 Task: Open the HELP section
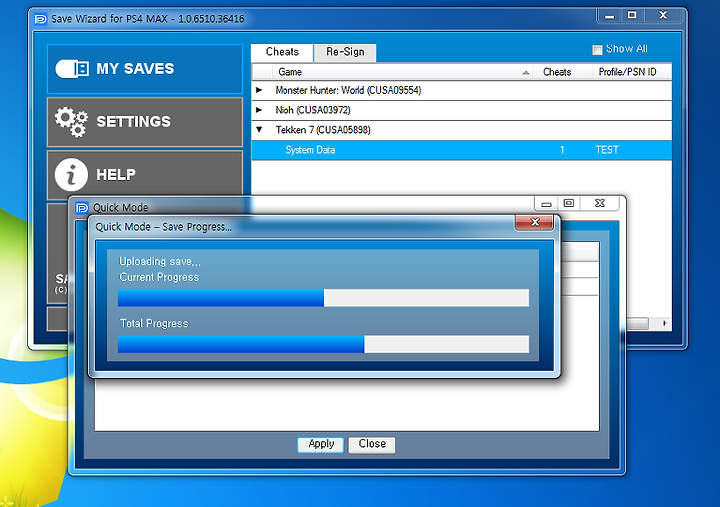(x=145, y=175)
